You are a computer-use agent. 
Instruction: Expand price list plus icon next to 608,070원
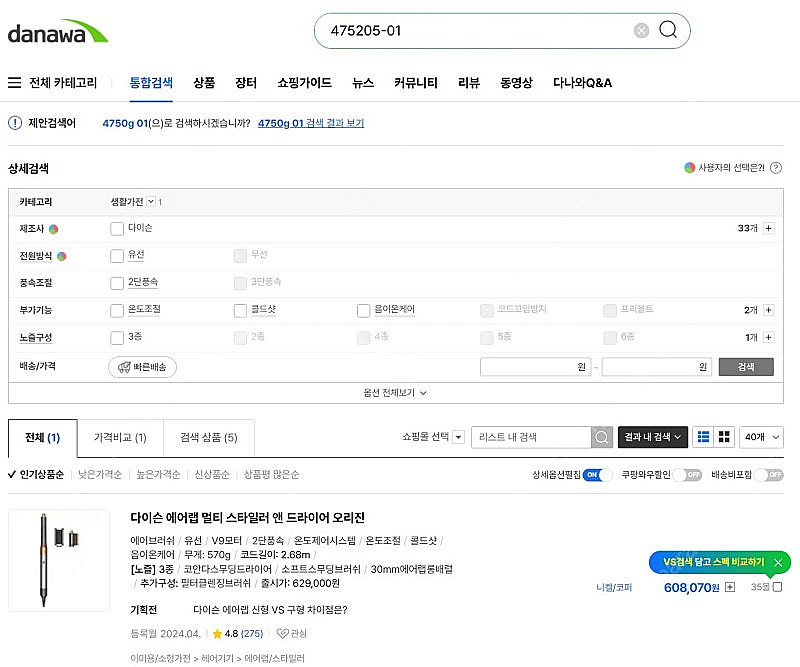click(x=730, y=587)
